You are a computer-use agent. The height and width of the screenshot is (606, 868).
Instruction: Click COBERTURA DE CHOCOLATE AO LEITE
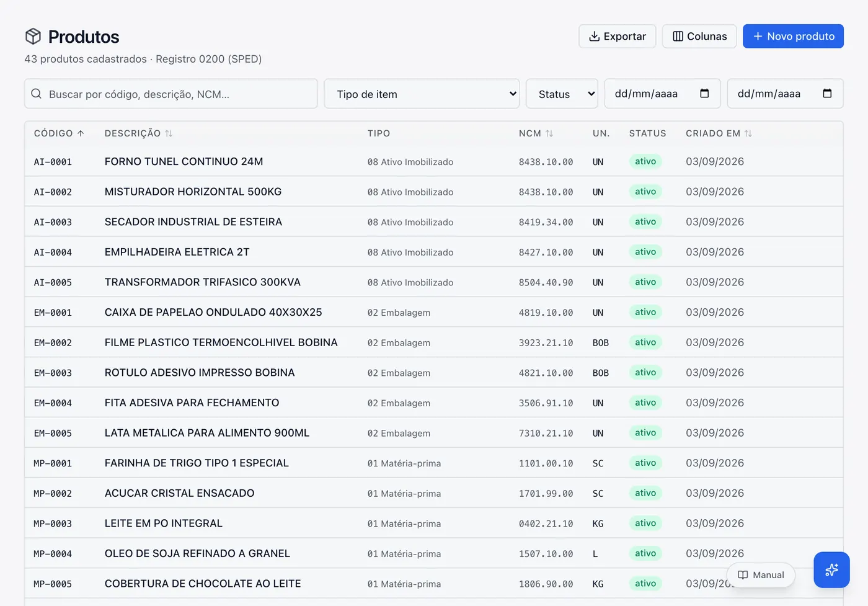203,584
